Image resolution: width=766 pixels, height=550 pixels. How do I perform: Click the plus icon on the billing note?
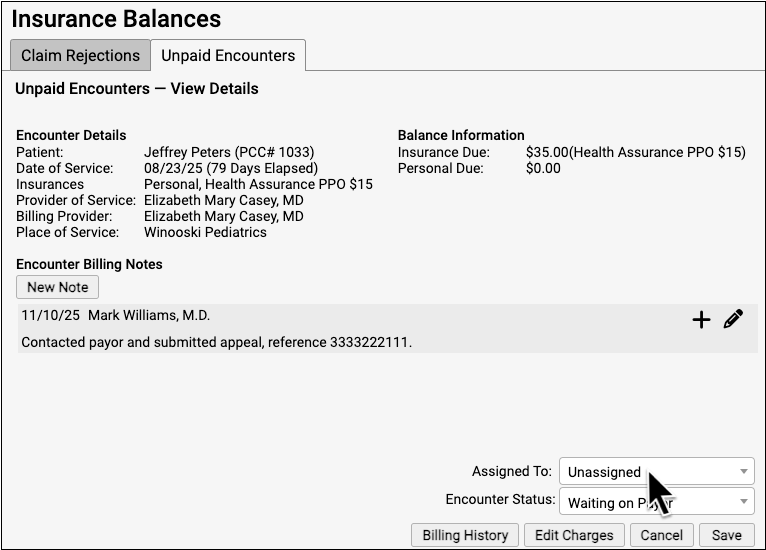701,320
